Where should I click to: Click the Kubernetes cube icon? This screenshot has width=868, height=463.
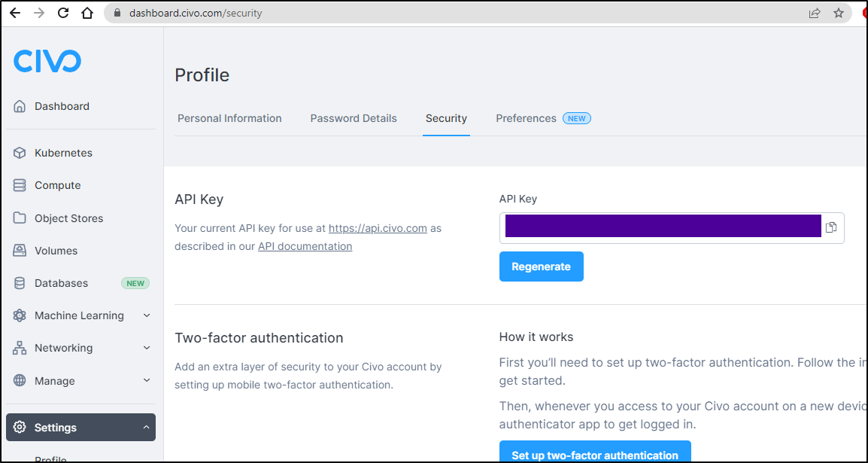[x=20, y=153]
